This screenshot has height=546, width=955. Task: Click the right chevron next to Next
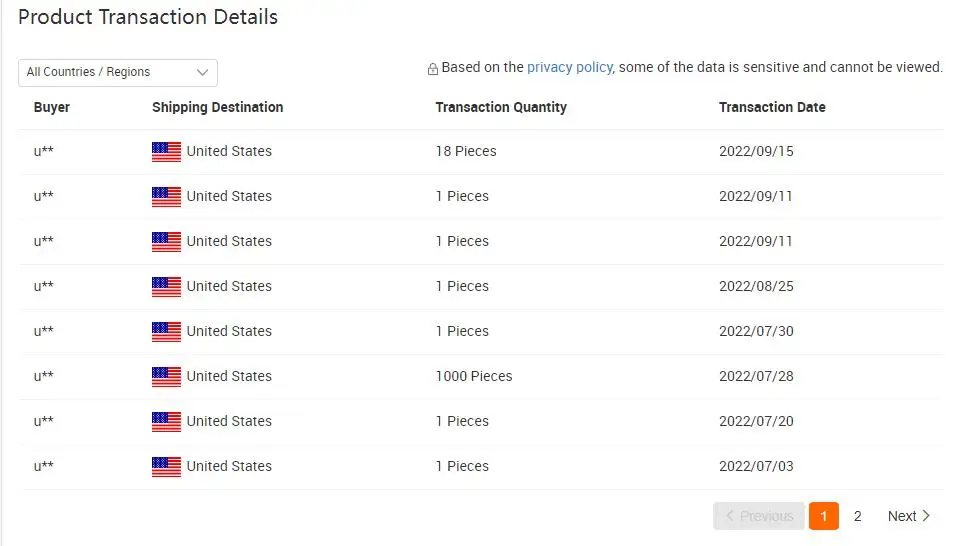926,516
